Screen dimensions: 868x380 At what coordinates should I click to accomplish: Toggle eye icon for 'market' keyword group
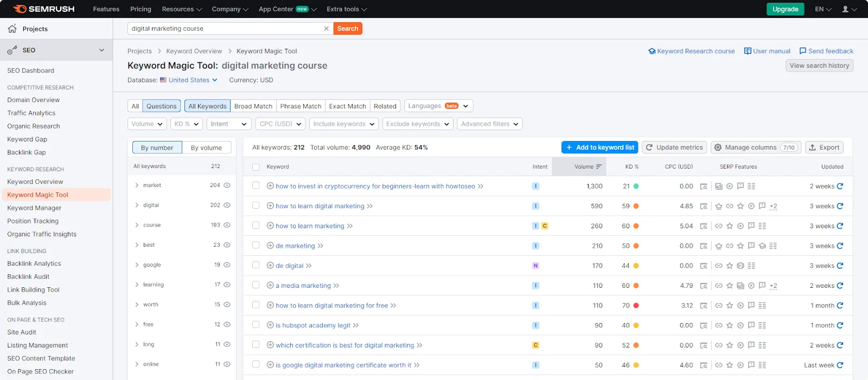pyautogui.click(x=227, y=185)
